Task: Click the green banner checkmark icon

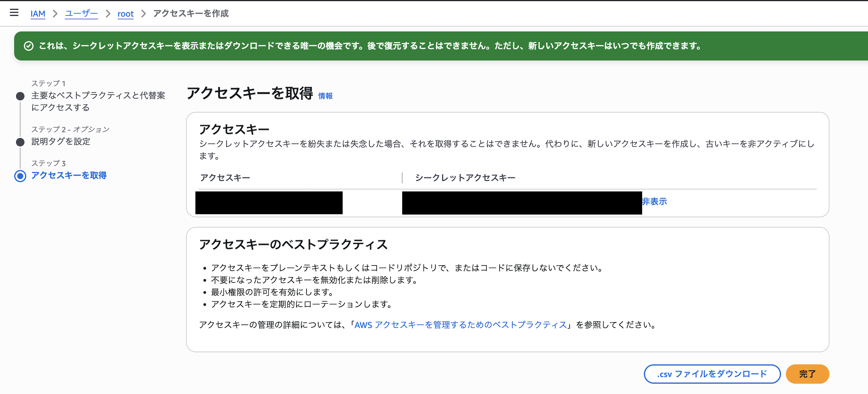Action: click(x=29, y=46)
